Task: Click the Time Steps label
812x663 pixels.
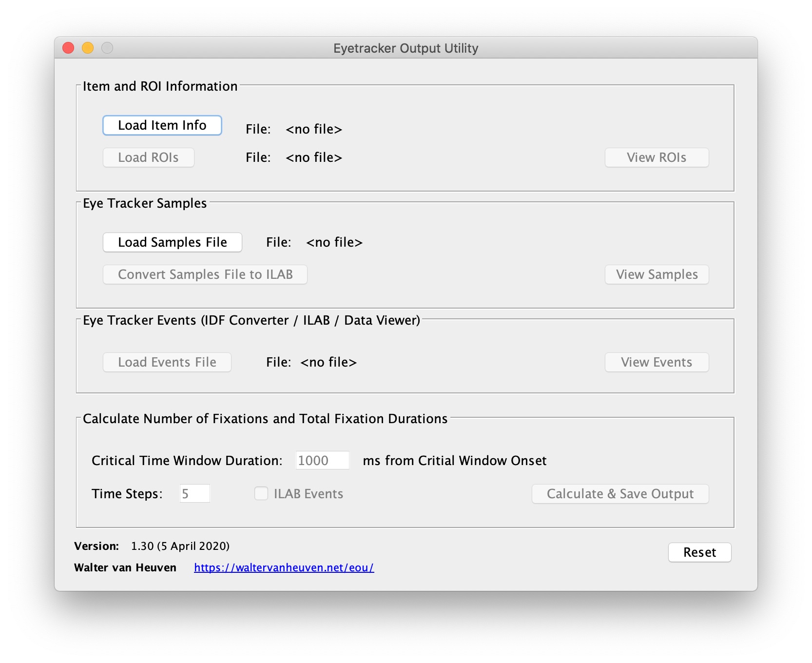Action: 127,494
